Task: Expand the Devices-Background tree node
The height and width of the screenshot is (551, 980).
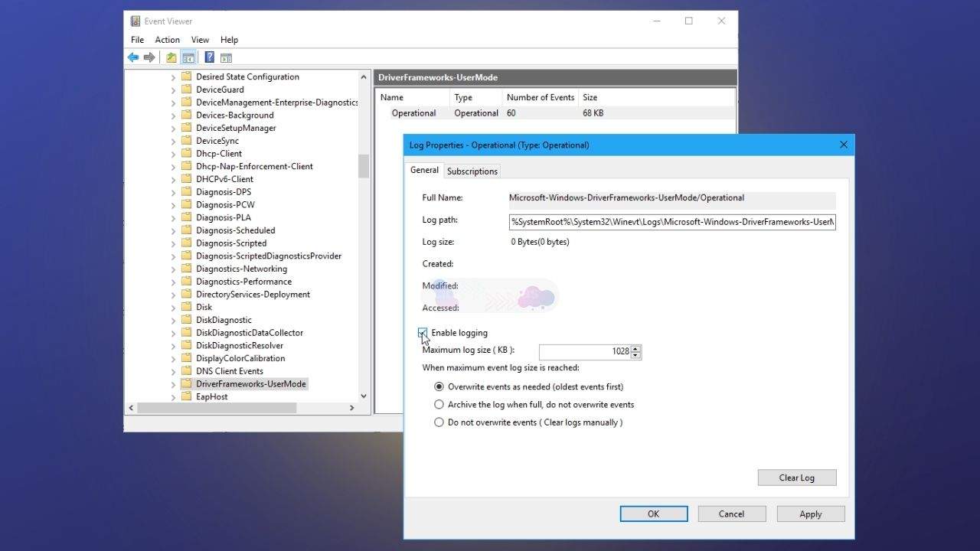Action: (x=173, y=115)
